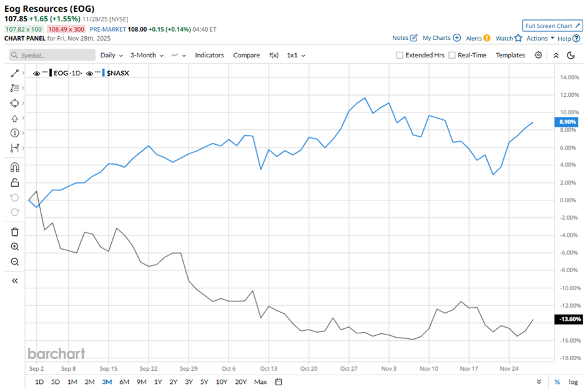Collapse the chart header panel
Screen dimensions: 587x392
point(556,56)
